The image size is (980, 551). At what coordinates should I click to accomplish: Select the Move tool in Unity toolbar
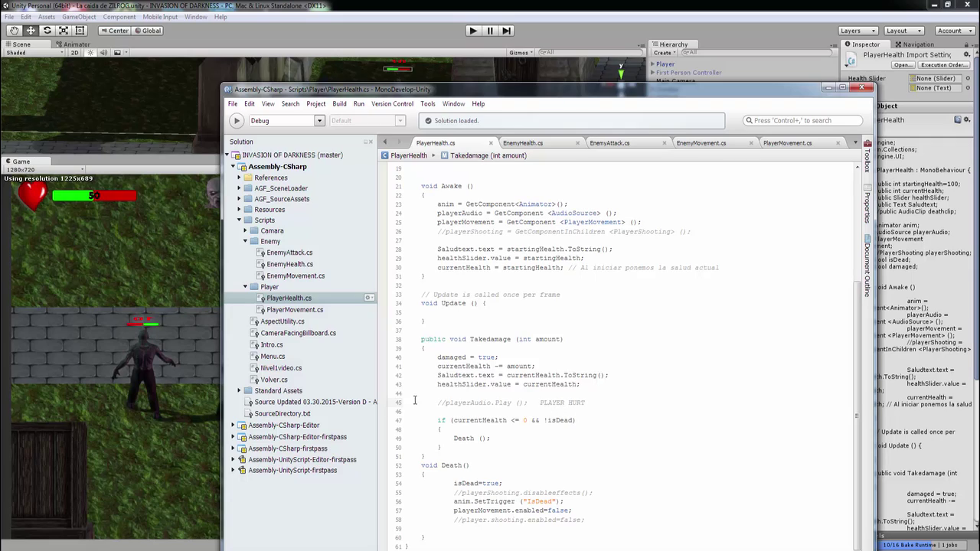(31, 31)
